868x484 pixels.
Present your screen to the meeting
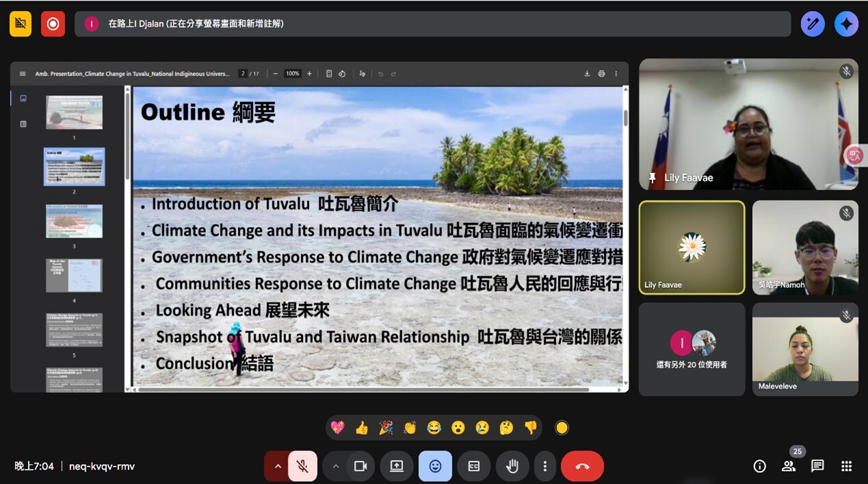[x=397, y=466]
